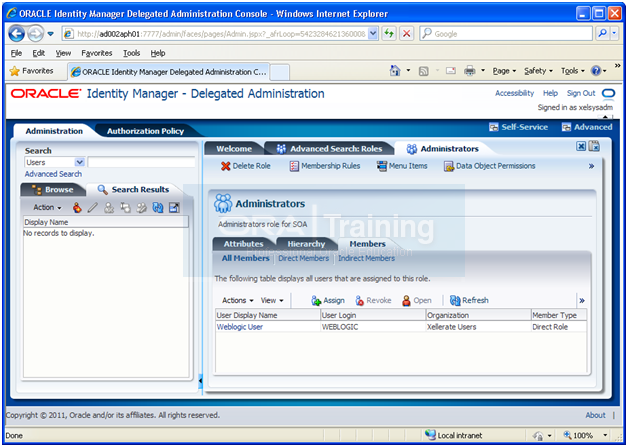Open the IE Tools command bar dropdown
The width and height of the screenshot is (628, 447).
click(x=573, y=71)
